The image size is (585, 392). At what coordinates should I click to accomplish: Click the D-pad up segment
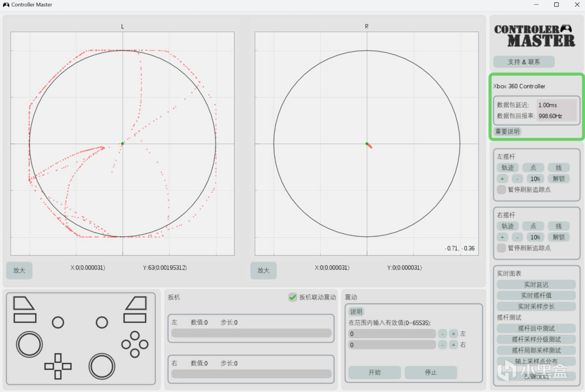58,358
